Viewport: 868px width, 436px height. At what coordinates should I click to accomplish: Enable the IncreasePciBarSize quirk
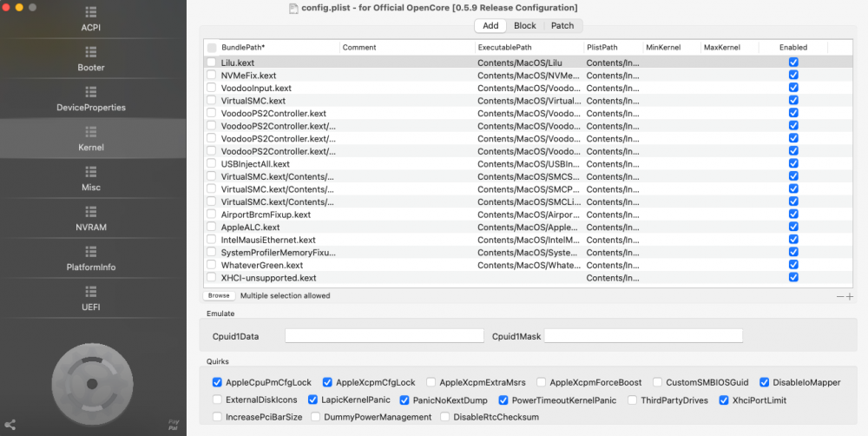coord(217,417)
